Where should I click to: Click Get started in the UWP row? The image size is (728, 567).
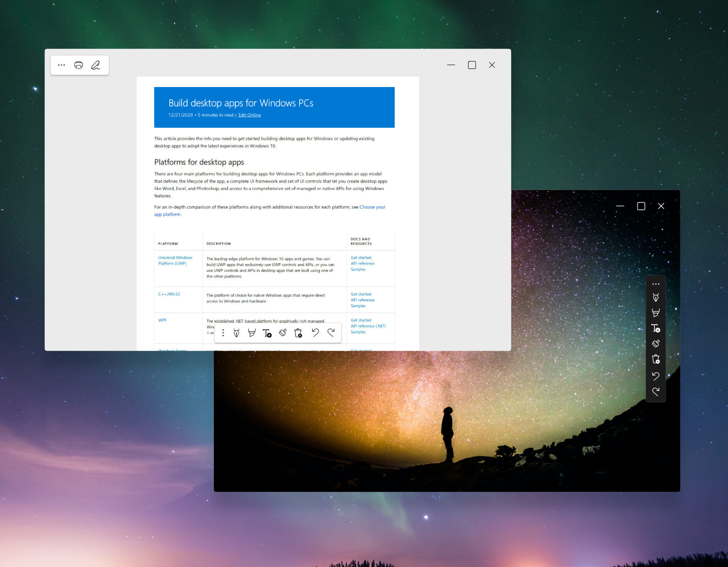coord(361,258)
